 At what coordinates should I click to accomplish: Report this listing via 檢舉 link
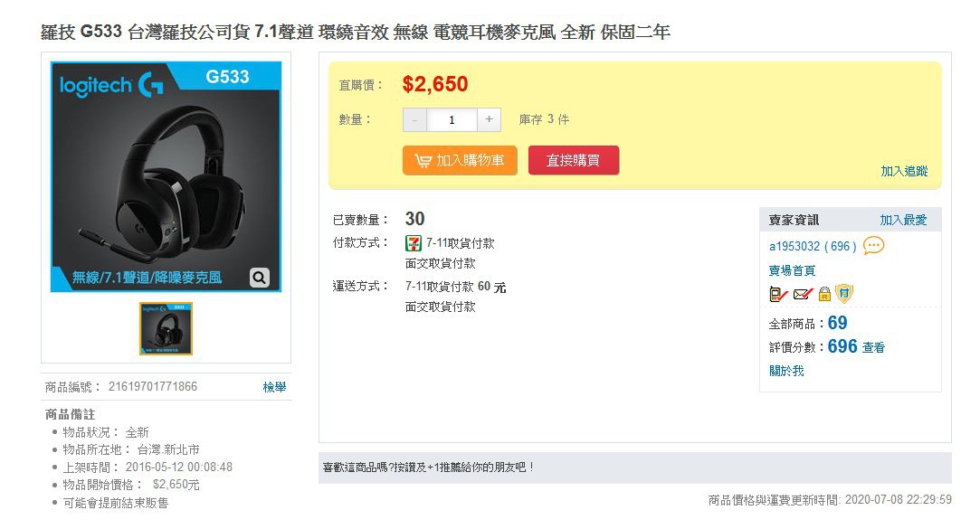274,387
